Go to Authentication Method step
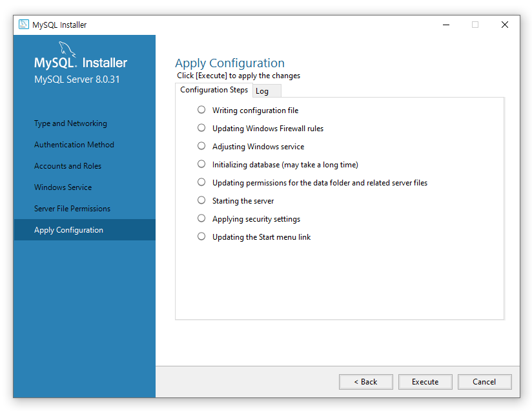 pyautogui.click(x=74, y=145)
